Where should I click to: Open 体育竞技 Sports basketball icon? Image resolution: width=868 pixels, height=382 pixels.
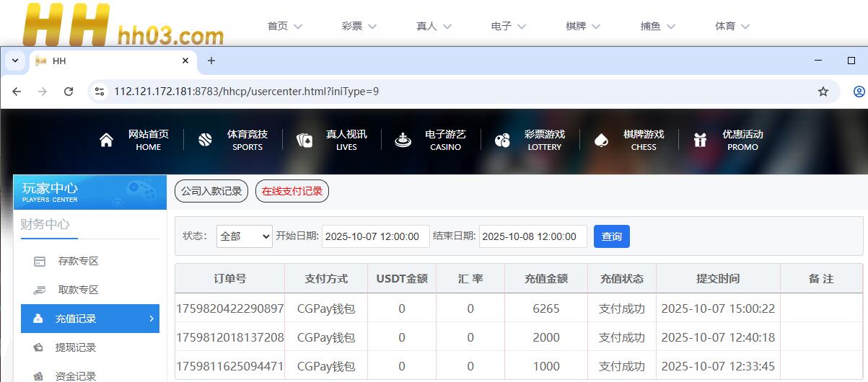tap(205, 140)
